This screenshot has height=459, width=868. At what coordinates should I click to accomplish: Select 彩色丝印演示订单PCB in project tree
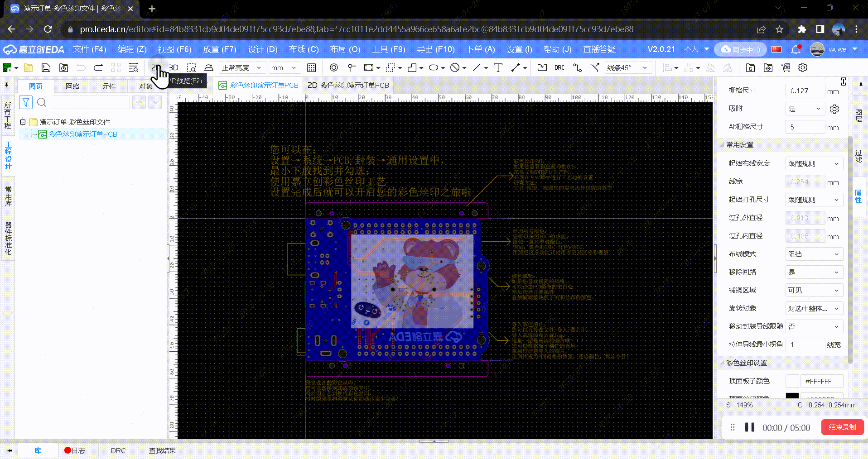click(83, 134)
